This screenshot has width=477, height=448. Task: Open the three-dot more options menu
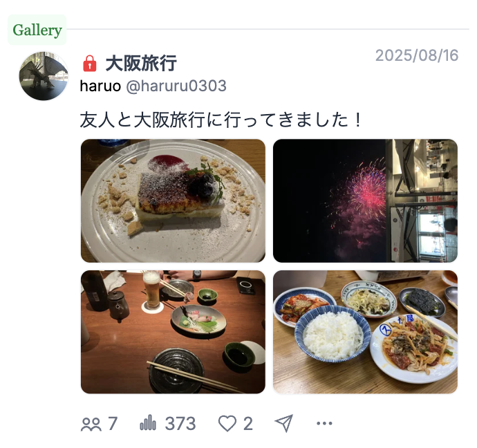[324, 423]
